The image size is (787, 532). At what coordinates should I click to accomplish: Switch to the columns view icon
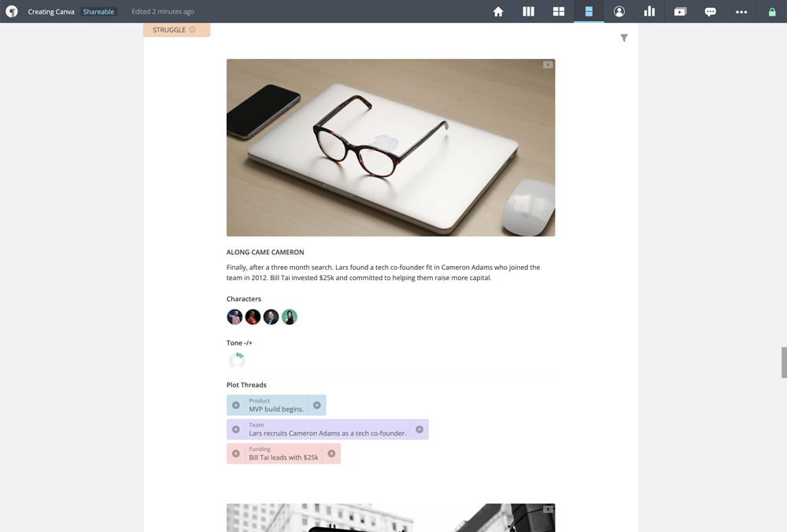click(x=528, y=12)
